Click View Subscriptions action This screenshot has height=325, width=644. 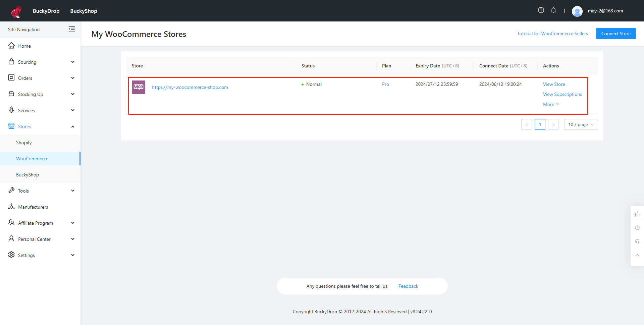click(x=562, y=94)
